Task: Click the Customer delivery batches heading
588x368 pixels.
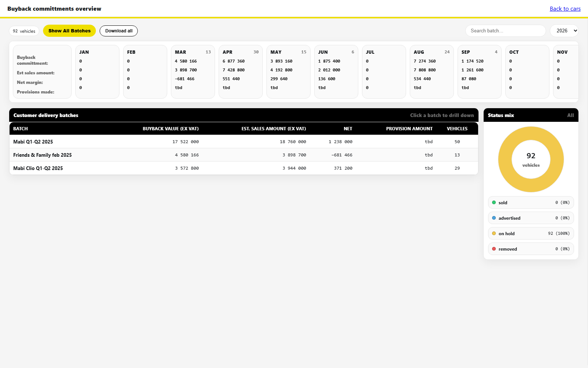Action: [x=46, y=115]
